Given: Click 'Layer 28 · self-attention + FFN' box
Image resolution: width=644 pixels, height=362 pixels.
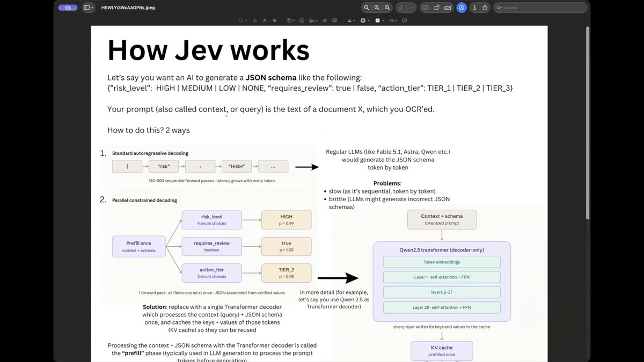Looking at the screenshot, I should [442, 307].
